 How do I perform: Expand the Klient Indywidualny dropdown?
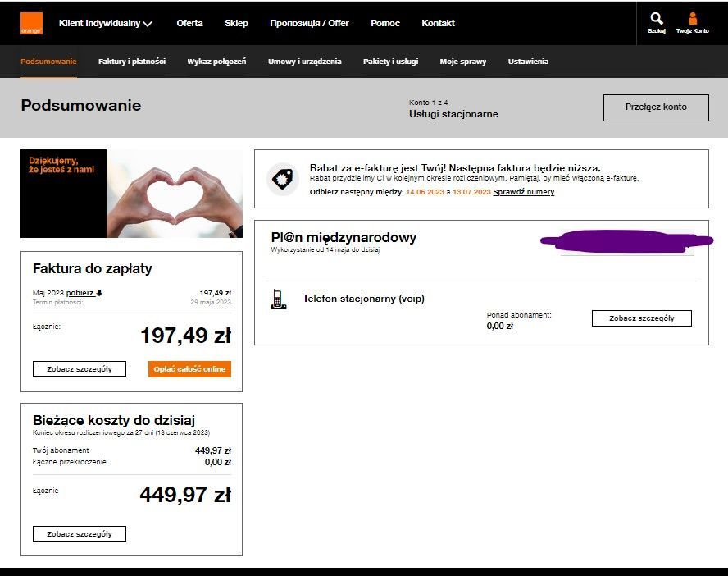[106, 23]
